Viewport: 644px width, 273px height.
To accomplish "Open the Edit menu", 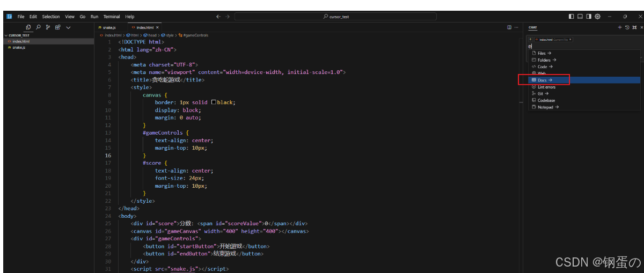I will click(x=33, y=17).
